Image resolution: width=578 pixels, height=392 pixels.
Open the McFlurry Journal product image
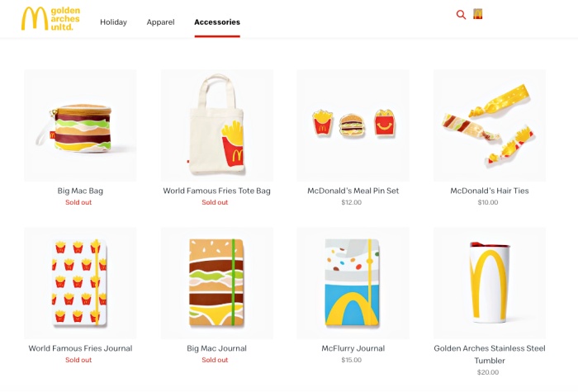353,283
